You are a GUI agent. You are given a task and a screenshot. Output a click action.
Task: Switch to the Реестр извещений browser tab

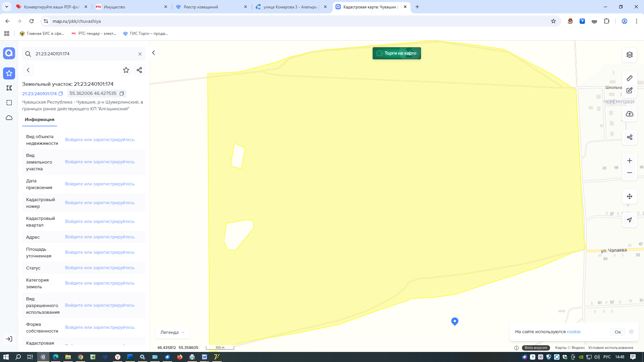[x=212, y=7]
